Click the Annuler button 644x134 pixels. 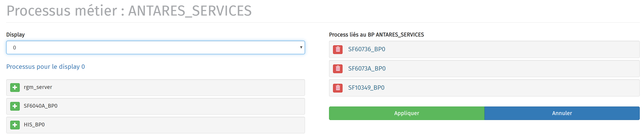(562, 113)
